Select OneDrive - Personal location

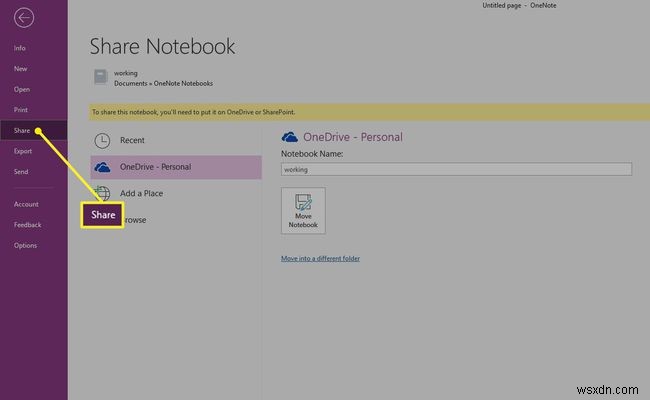[176, 167]
